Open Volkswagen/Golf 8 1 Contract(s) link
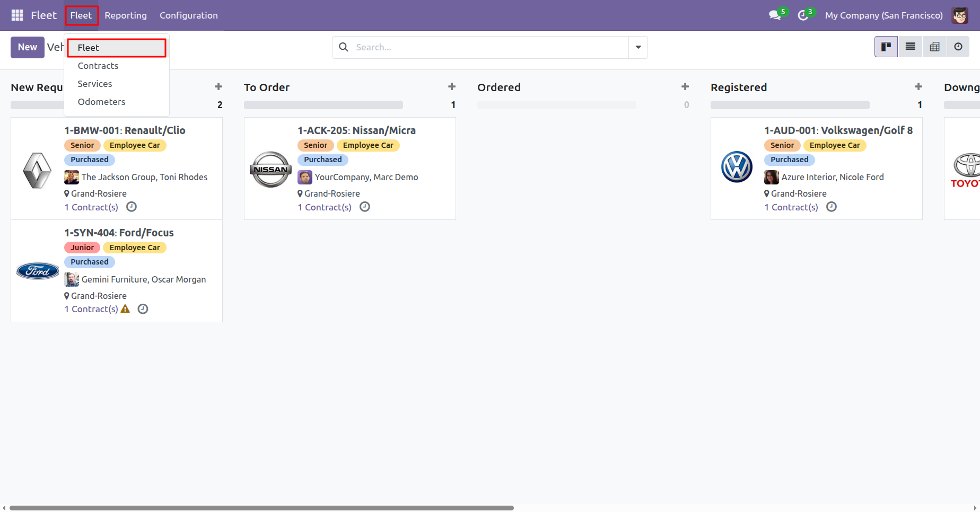Screen dimensions: 980x512 tap(791, 207)
